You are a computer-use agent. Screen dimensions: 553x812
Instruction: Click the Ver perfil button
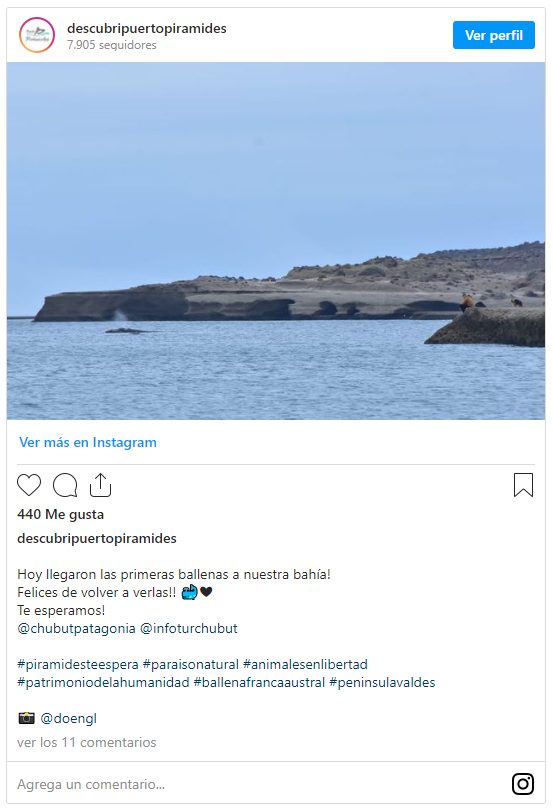[x=493, y=35]
